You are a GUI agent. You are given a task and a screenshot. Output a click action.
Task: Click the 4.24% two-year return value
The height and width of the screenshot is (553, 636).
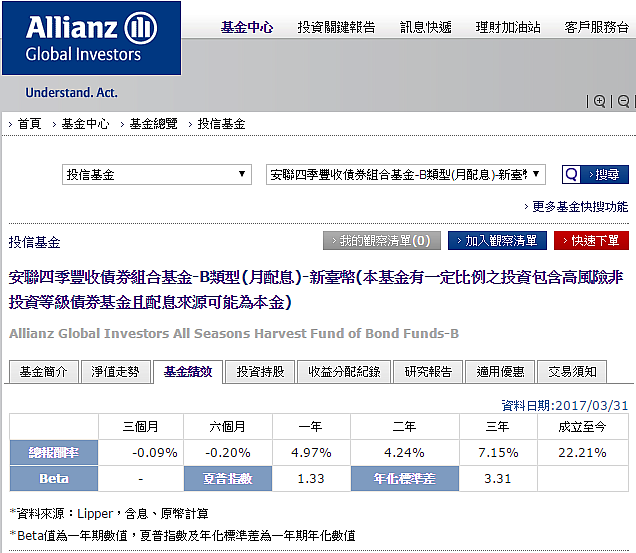(x=404, y=452)
